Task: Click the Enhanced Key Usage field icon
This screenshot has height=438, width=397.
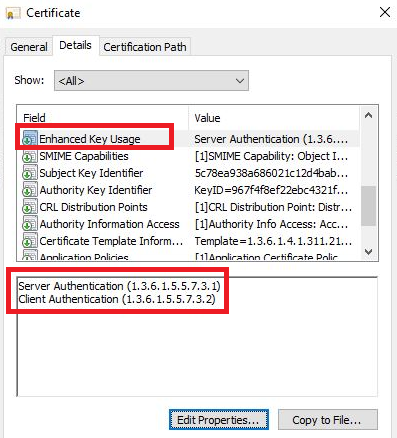Action: pyautogui.click(x=30, y=138)
